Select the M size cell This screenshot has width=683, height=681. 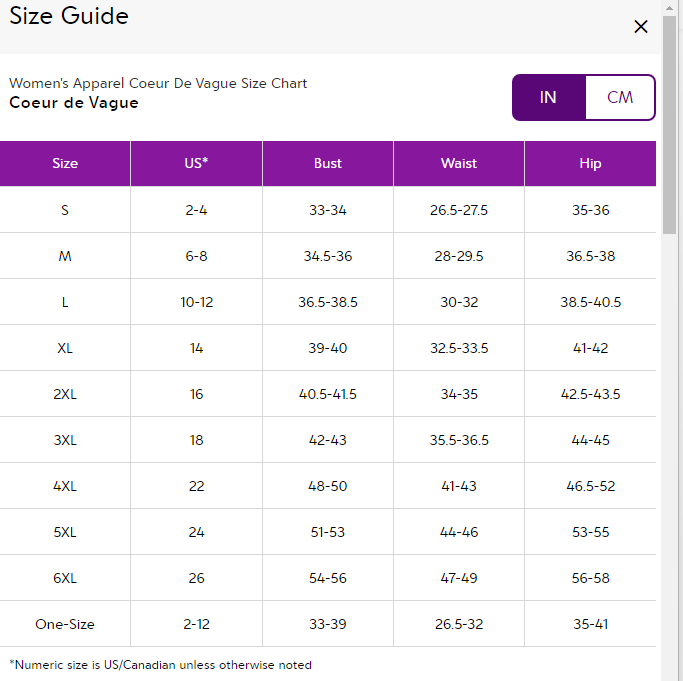(x=65, y=256)
